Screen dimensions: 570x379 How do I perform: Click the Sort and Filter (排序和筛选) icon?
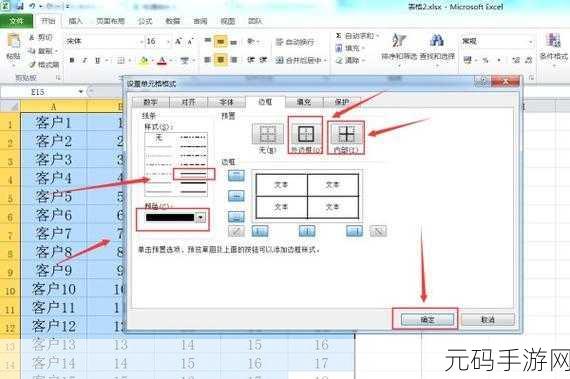(x=399, y=40)
